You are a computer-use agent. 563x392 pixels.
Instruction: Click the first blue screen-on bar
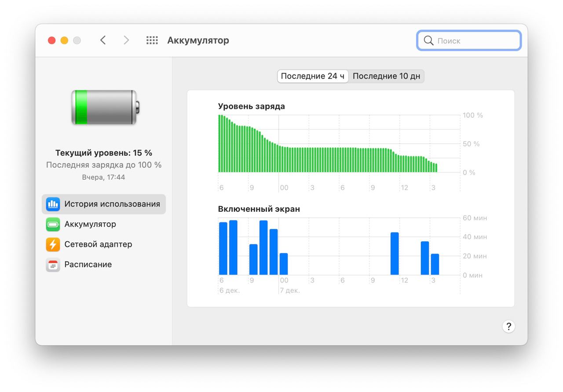point(223,248)
